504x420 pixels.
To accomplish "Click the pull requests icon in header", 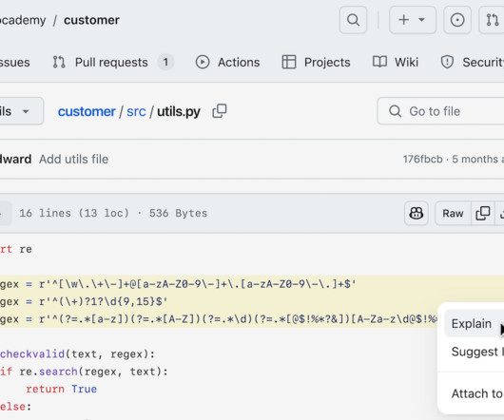I will pyautogui.click(x=492, y=20).
